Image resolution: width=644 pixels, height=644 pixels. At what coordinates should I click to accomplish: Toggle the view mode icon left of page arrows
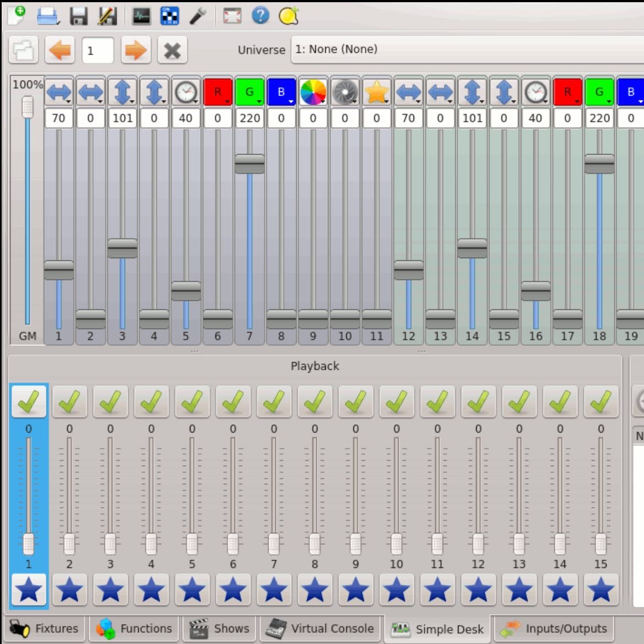coord(24,50)
